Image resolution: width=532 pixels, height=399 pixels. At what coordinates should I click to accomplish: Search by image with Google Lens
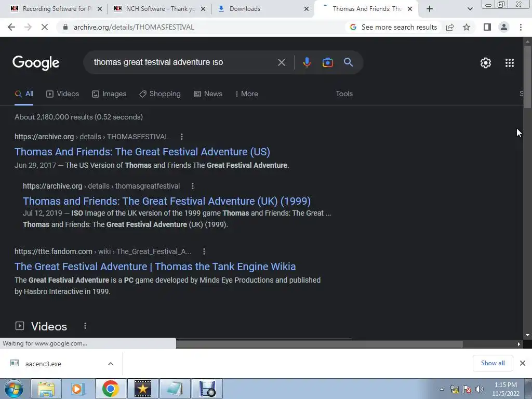coord(327,62)
